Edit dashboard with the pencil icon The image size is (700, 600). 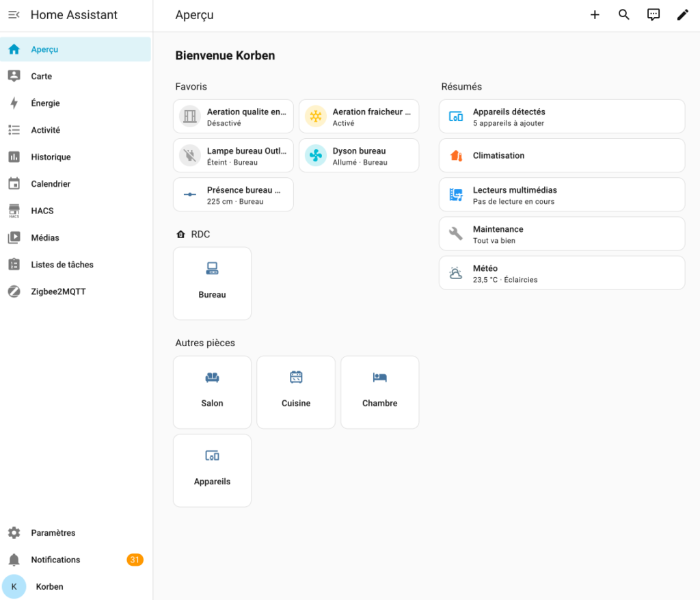pos(683,15)
